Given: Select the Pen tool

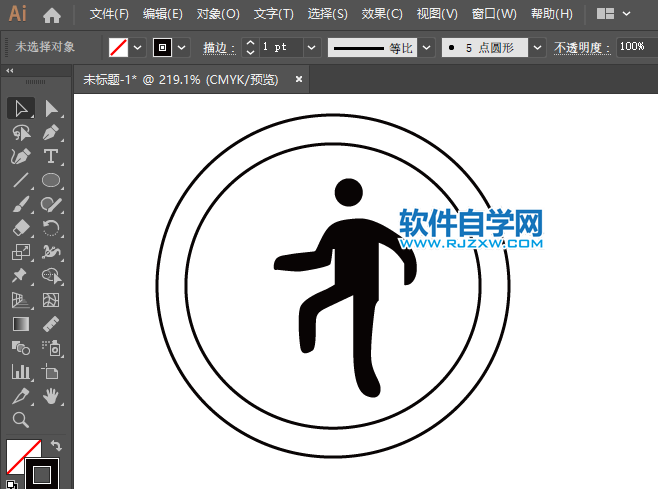Looking at the screenshot, I should pyautogui.click(x=51, y=133).
